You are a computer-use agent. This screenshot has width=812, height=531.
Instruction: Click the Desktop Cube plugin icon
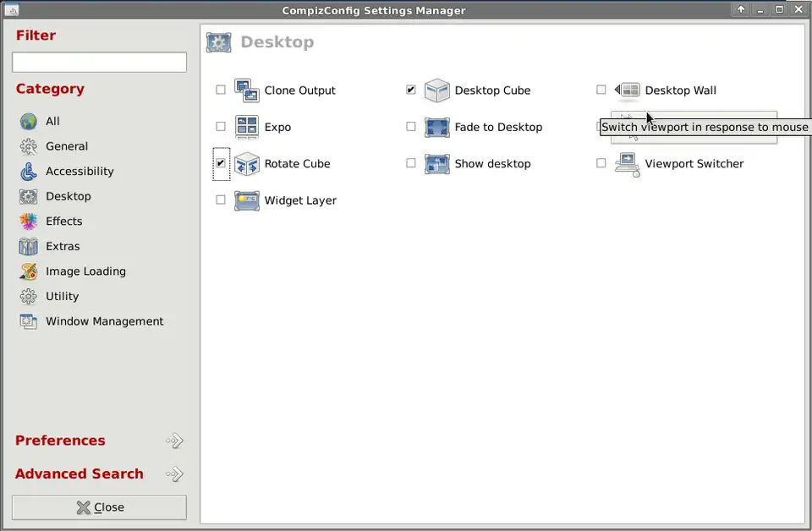(x=436, y=90)
